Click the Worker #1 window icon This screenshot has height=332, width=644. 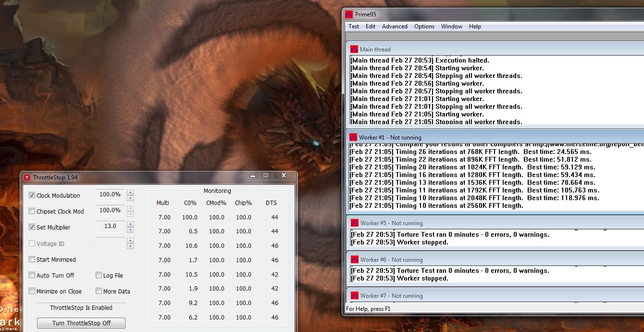[x=353, y=137]
